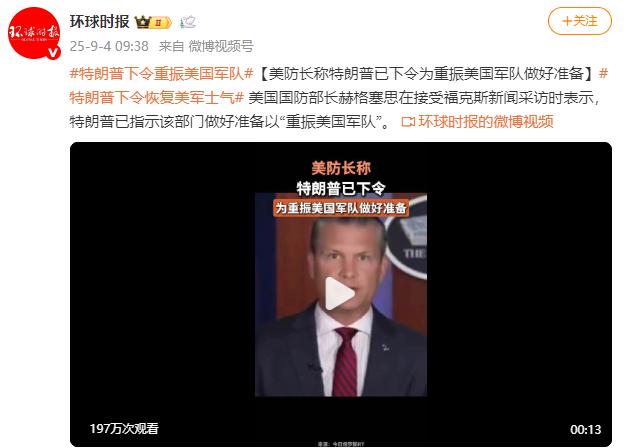The width and height of the screenshot is (630, 448).
Task: Click the post body text about 福克斯新闻采访
Action: [424, 98]
